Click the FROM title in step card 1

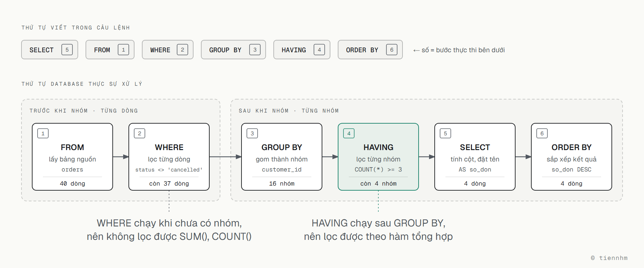[x=72, y=147]
